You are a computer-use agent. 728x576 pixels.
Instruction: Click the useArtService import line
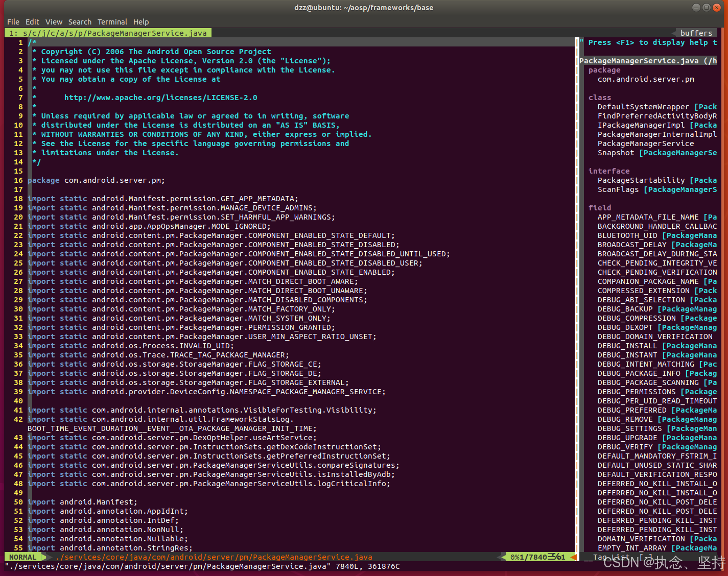click(172, 438)
